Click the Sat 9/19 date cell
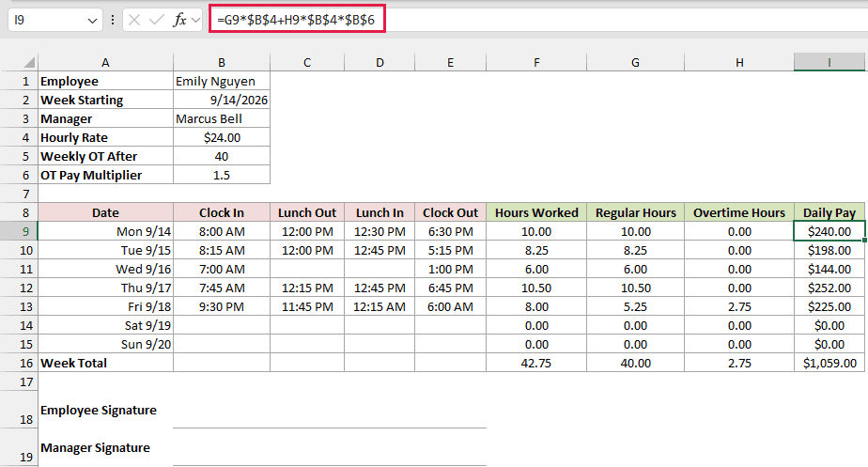 105,325
